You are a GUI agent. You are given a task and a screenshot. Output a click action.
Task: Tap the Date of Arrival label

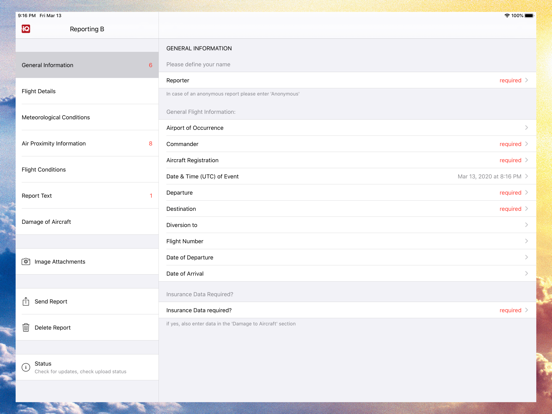(185, 274)
